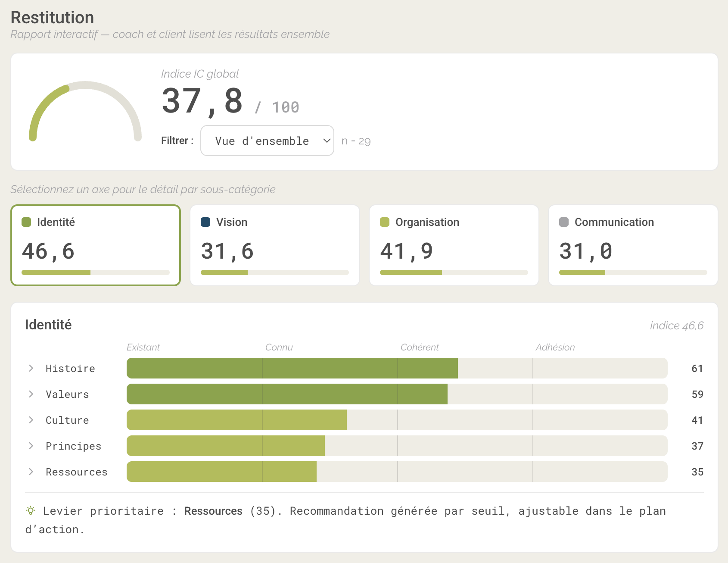Select the Communication axis card
Screen dimensions: 728x563
[x=633, y=245]
